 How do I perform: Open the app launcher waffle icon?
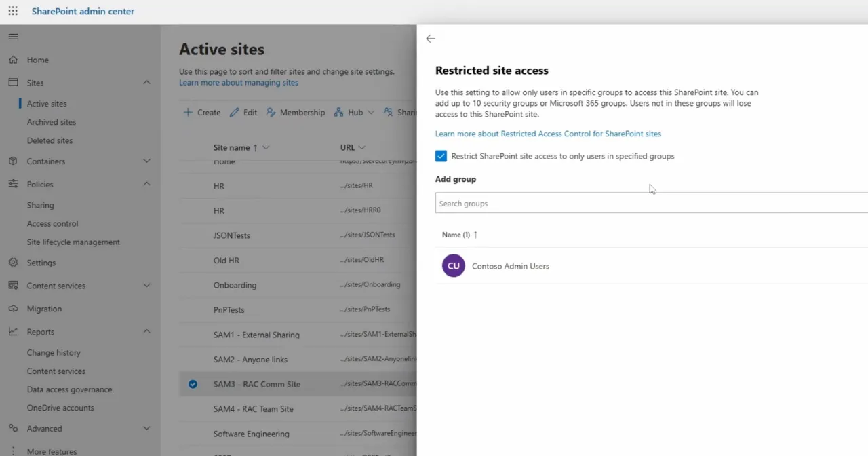pos(12,11)
